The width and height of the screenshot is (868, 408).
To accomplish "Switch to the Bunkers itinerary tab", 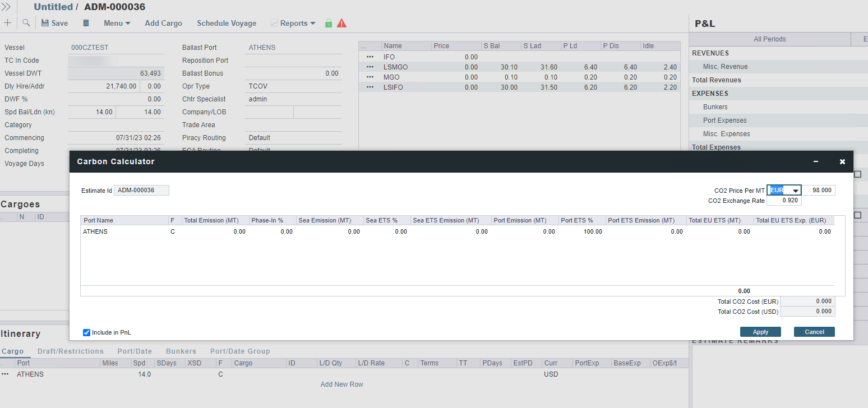I will coord(181,351).
